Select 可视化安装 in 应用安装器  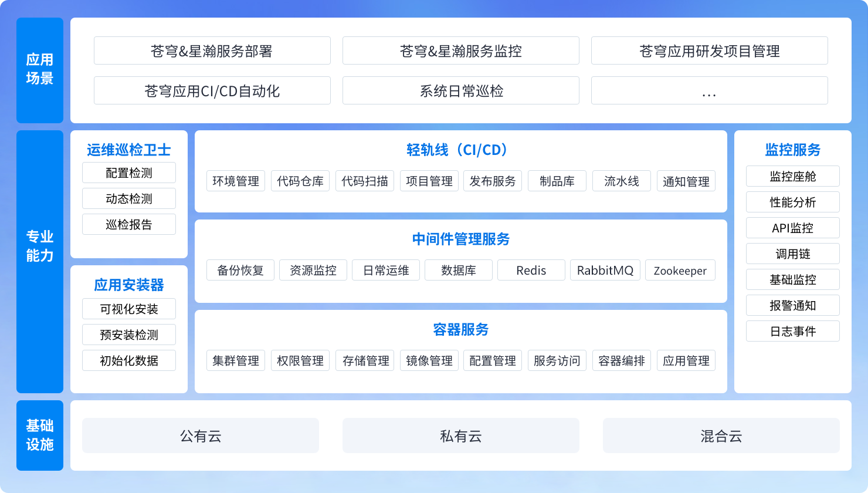pos(129,309)
